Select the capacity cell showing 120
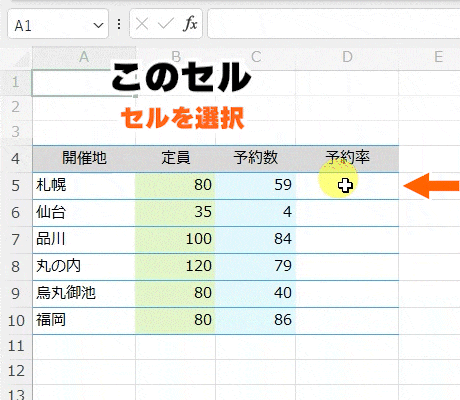460x400 pixels. click(175, 267)
